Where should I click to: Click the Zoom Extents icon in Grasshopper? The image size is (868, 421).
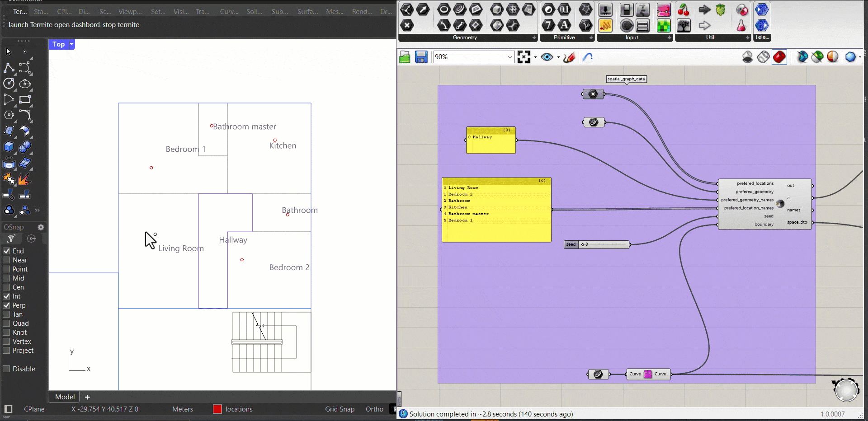tap(524, 57)
